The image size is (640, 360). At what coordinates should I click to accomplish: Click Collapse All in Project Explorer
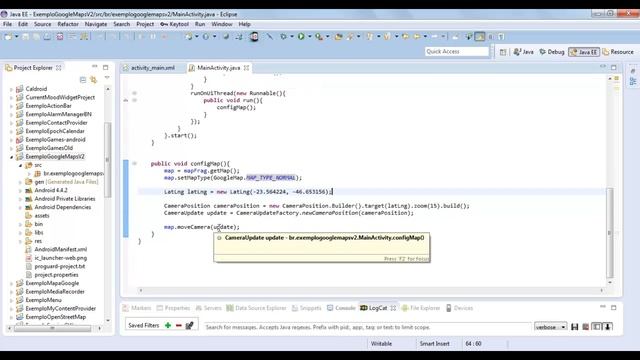point(83,80)
